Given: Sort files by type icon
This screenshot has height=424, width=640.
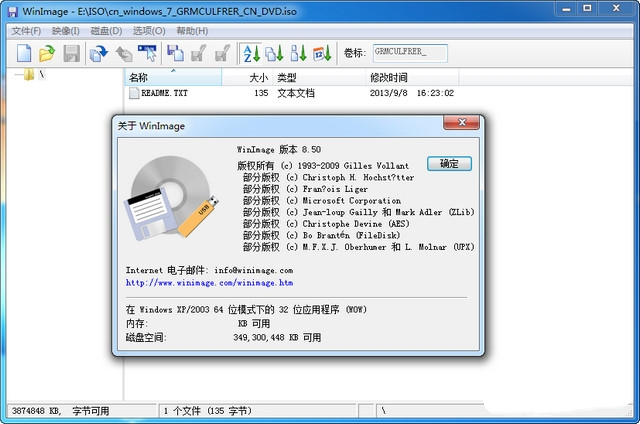Looking at the screenshot, I should click(274, 53).
